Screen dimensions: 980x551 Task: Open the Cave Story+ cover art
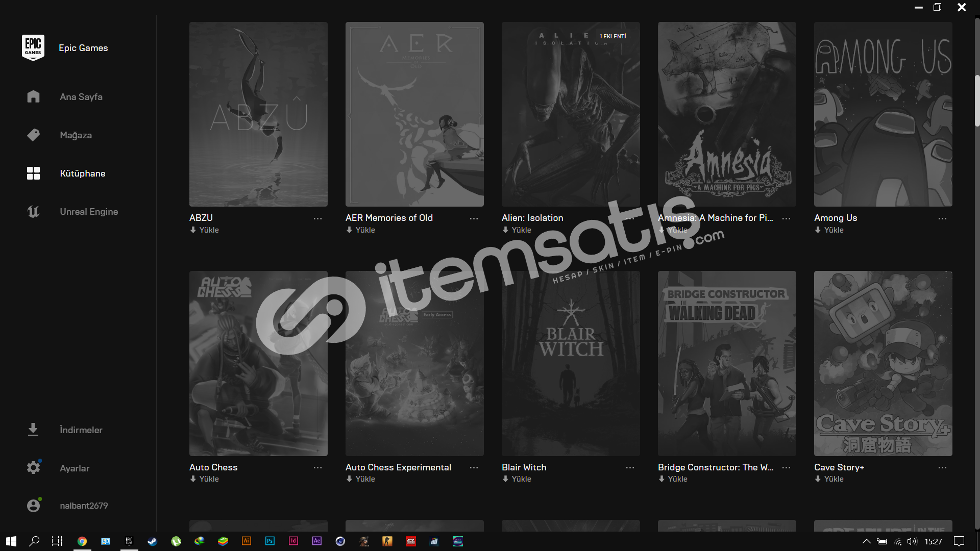pyautogui.click(x=883, y=363)
